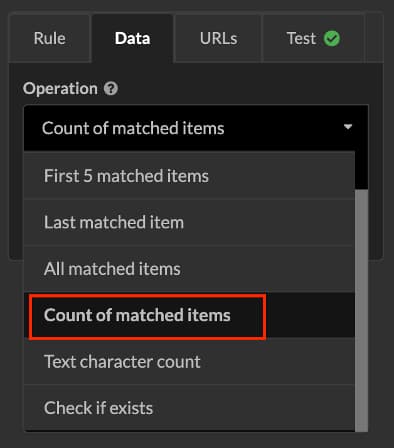This screenshot has height=448, width=394.
Task: Click the dropdown list scrollbar thumb
Action: click(x=362, y=311)
